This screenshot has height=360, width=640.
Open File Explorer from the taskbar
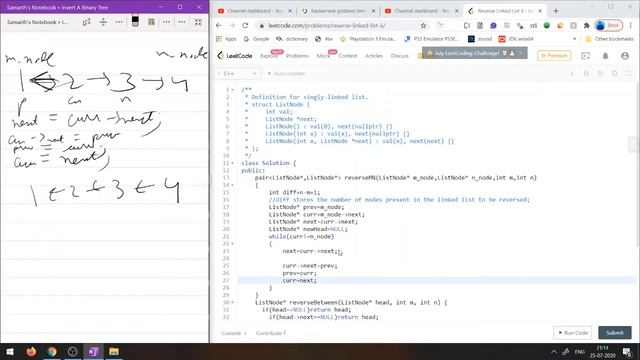point(114,351)
